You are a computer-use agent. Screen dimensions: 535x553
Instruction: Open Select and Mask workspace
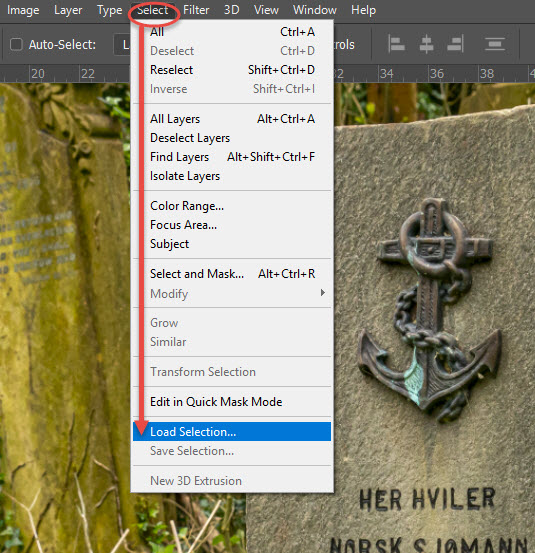coord(232,274)
